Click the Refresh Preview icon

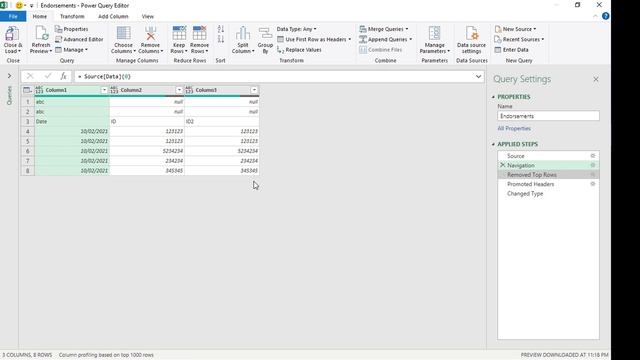41,34
